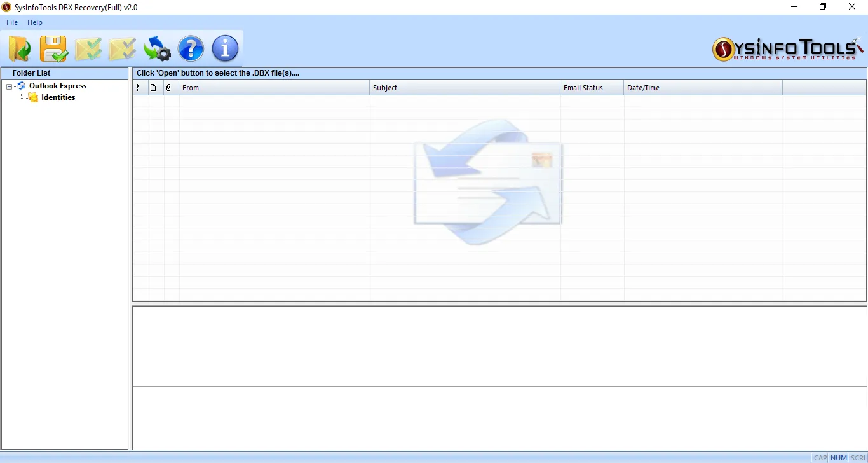Viewport: 868px width, 463px height.
Task: Click the email preview pane area
Action: 499,378
